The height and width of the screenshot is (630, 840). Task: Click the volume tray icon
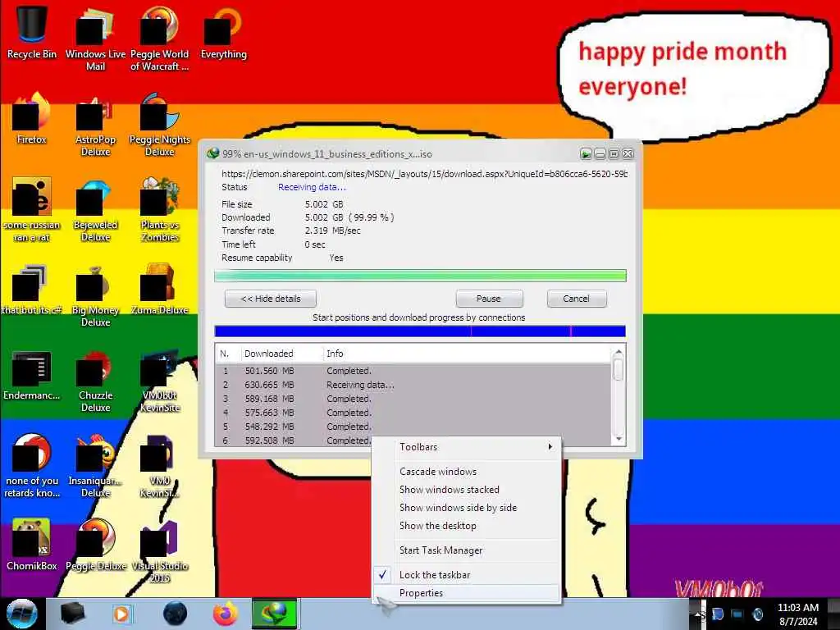[x=757, y=614]
